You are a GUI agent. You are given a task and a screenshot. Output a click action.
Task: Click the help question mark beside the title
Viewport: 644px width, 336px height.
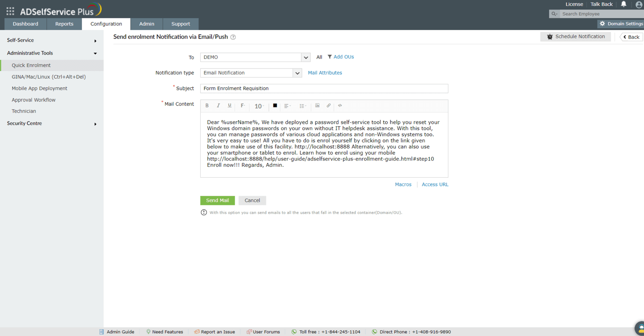233,37
